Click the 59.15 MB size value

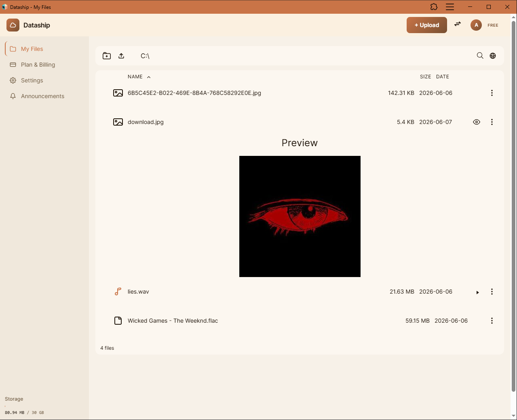418,321
